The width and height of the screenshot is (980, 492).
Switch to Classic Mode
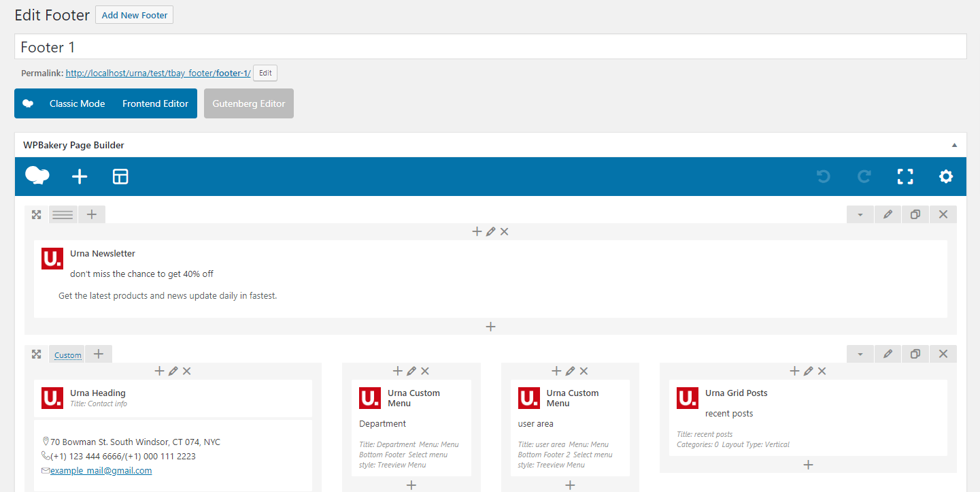point(77,103)
